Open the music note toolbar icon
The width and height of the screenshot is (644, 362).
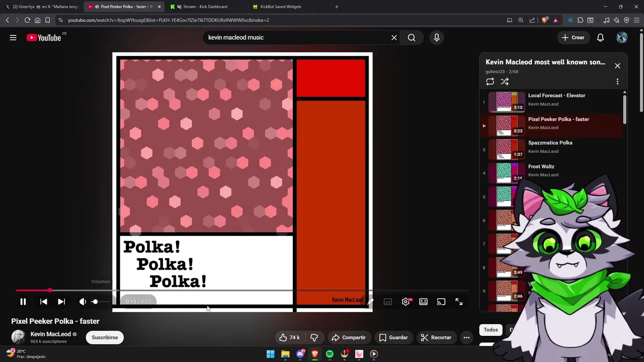coord(606,20)
